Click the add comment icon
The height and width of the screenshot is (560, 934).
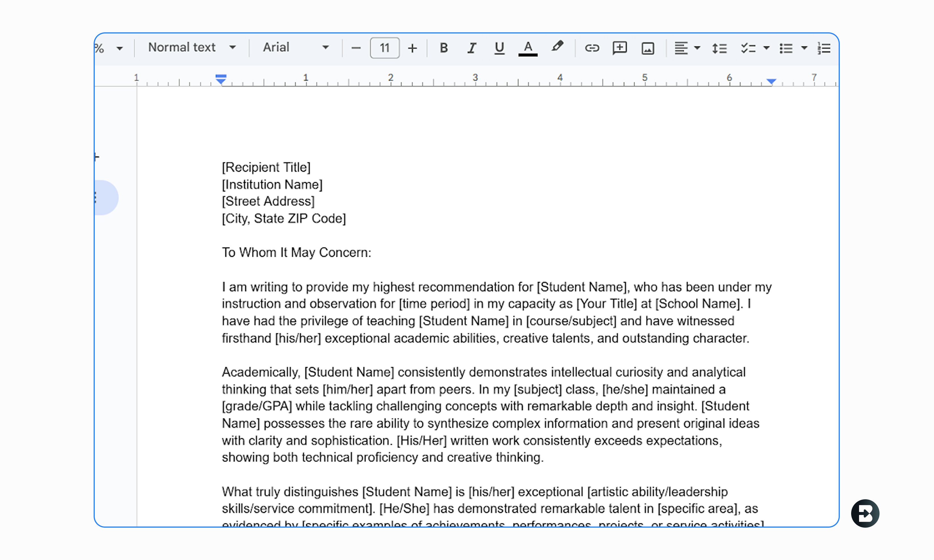coord(620,48)
